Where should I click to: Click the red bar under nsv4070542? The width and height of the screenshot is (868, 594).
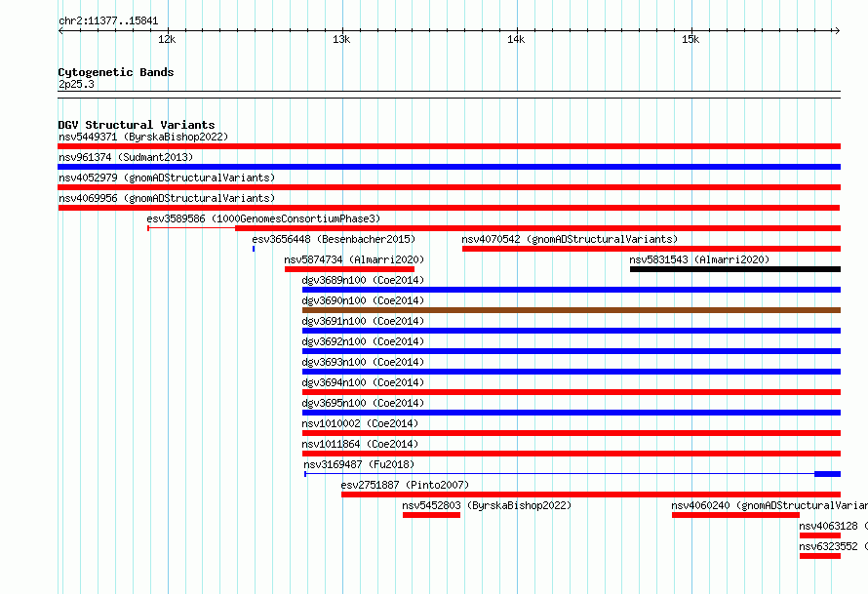pos(651,249)
